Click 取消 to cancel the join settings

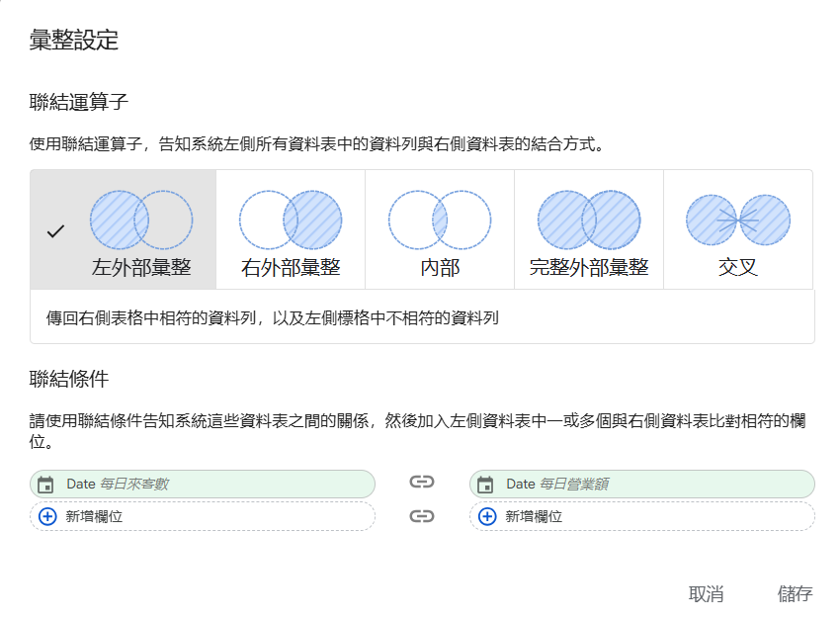coord(706,594)
